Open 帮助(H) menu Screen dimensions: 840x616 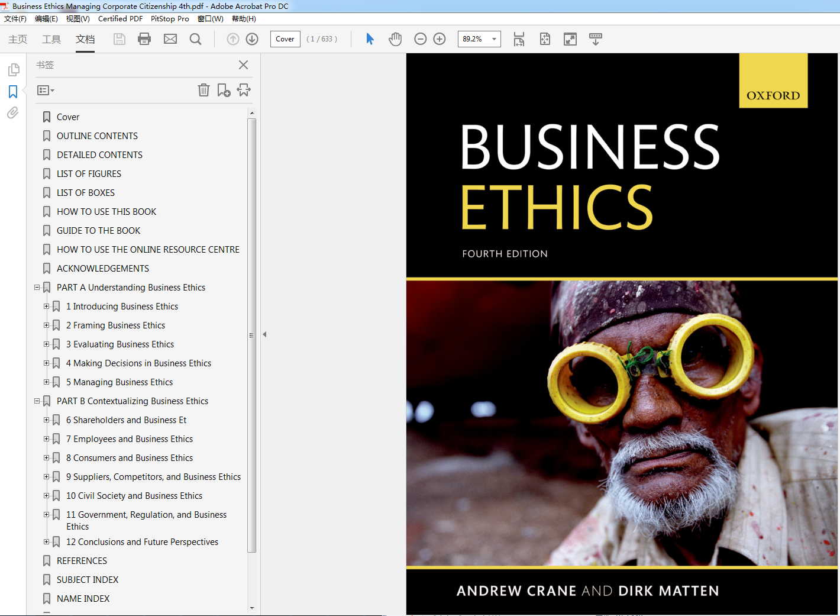244,19
